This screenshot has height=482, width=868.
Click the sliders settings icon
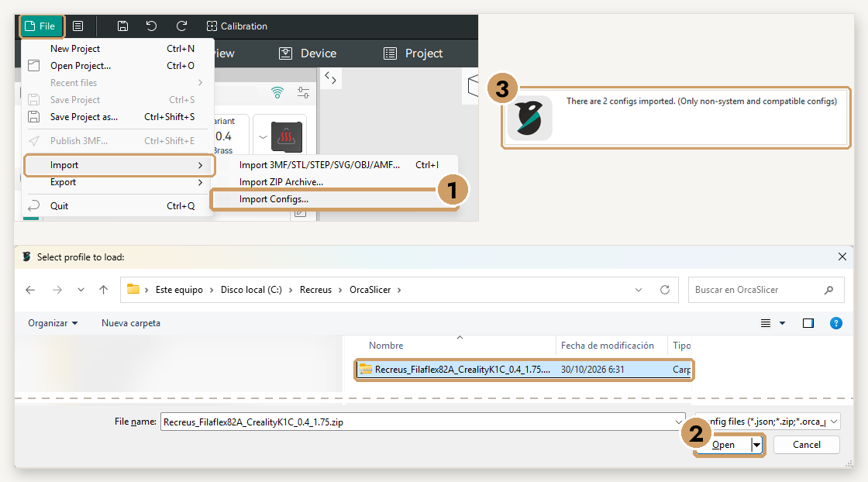(303, 92)
